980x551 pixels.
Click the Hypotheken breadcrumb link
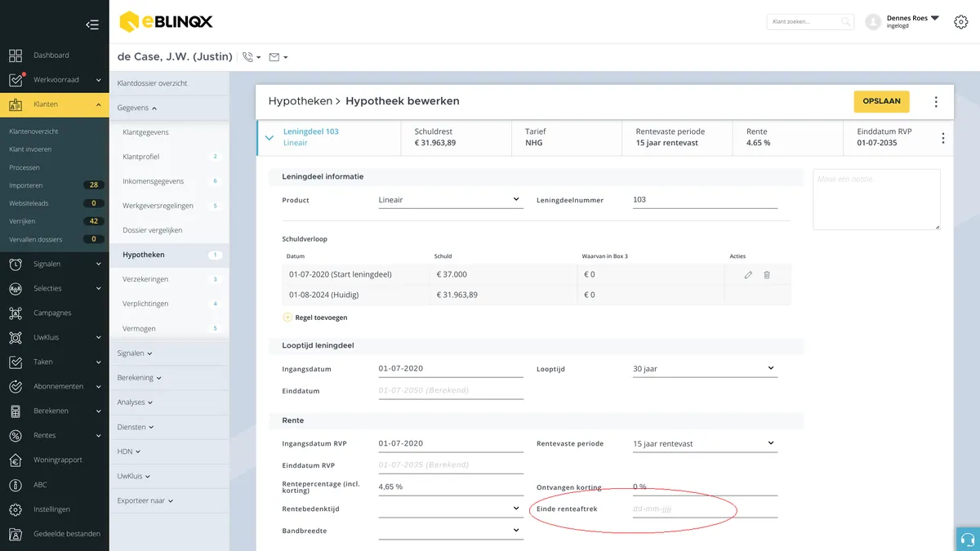300,101
